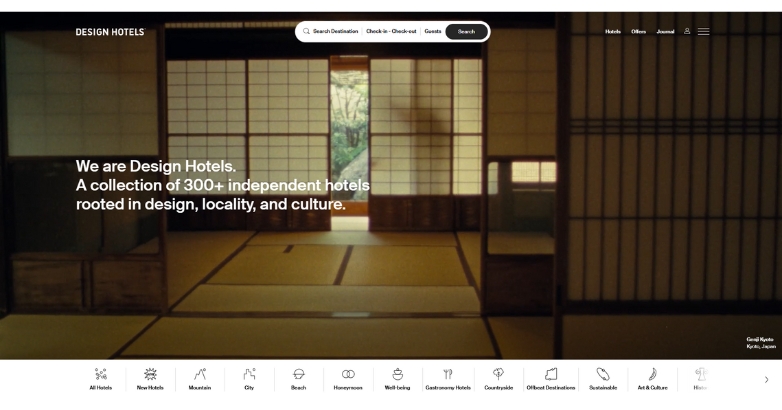Choose the Well-being category
This screenshot has width=782, height=410.
pyautogui.click(x=397, y=380)
